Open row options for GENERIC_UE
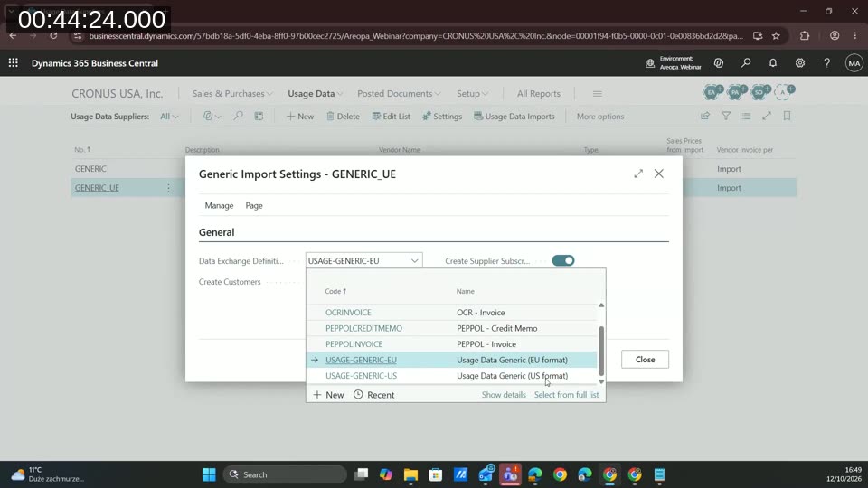The height and width of the screenshot is (488, 868). point(168,188)
